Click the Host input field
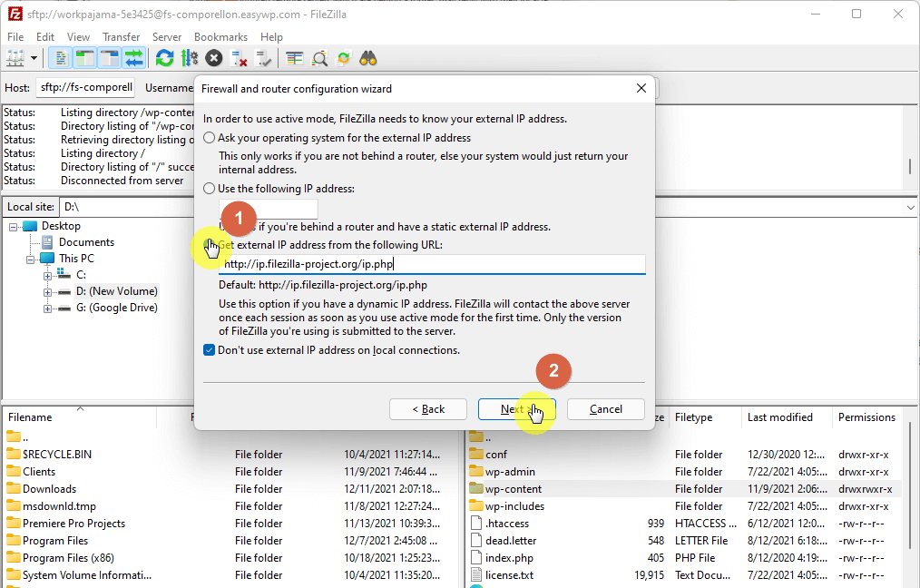Image resolution: width=920 pixels, height=588 pixels. tap(85, 87)
